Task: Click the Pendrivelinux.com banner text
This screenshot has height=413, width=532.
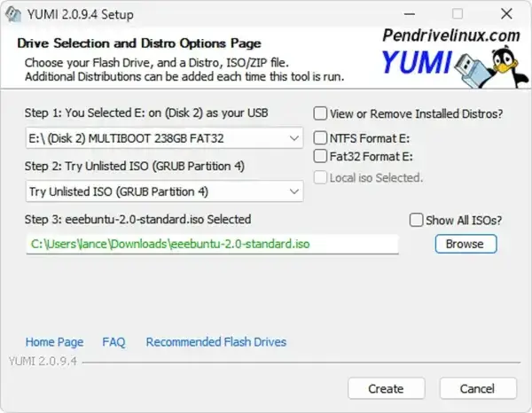Action: tap(451, 35)
